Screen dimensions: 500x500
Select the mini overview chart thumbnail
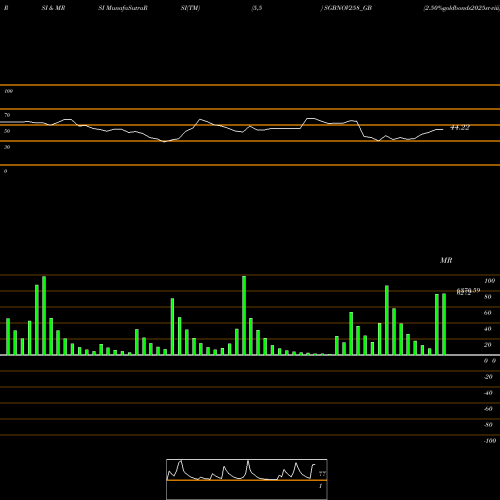[247, 479]
